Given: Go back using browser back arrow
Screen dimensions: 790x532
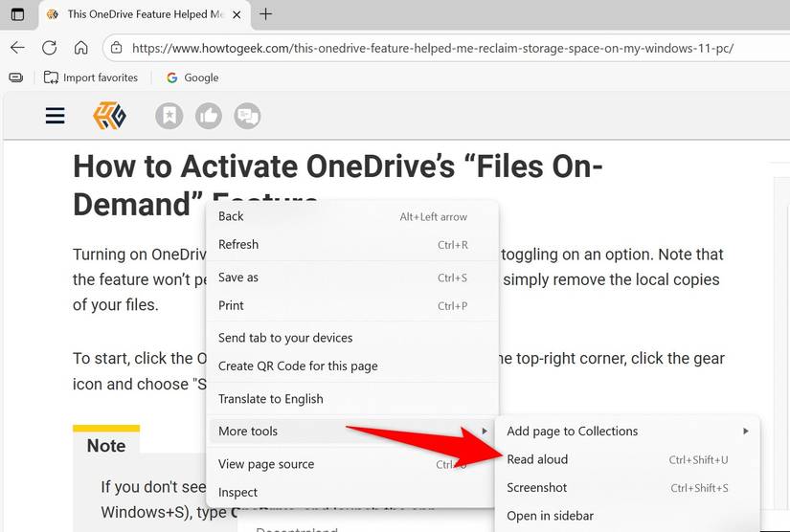Looking at the screenshot, I should click(x=17, y=48).
